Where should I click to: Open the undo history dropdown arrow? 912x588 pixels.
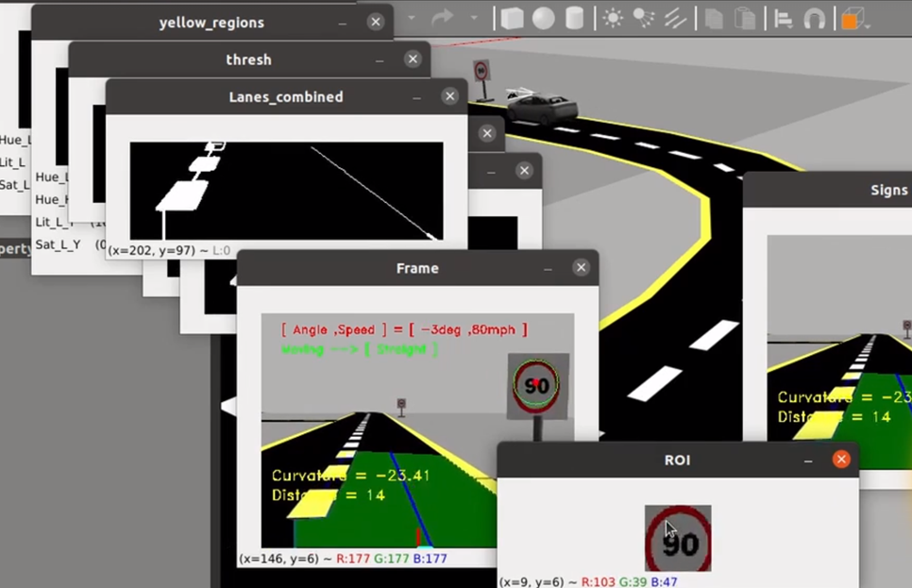(x=412, y=19)
